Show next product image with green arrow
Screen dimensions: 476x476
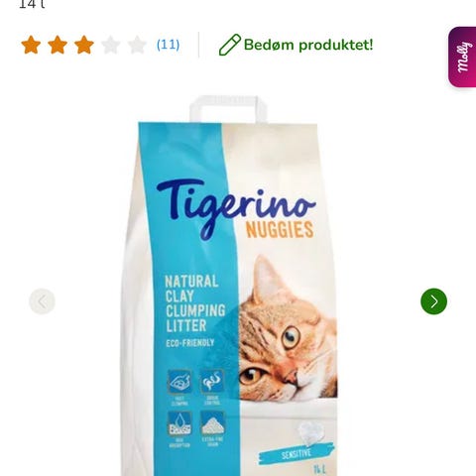coord(433,301)
